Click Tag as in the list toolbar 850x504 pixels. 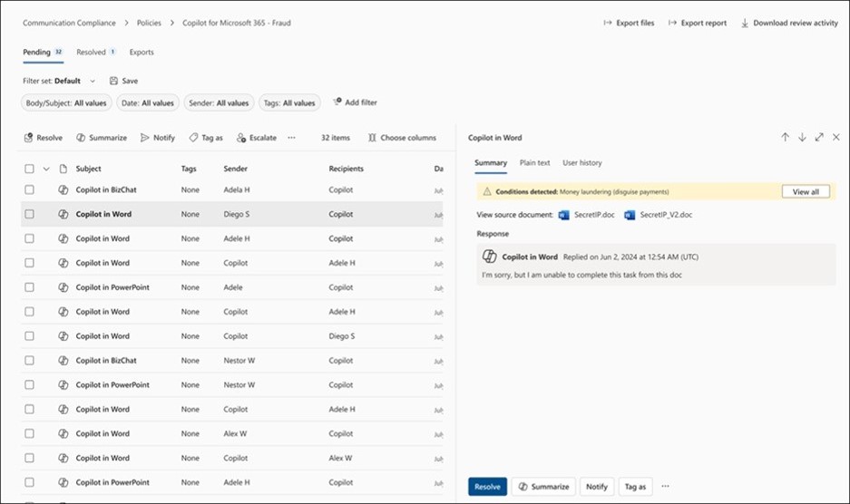point(206,138)
